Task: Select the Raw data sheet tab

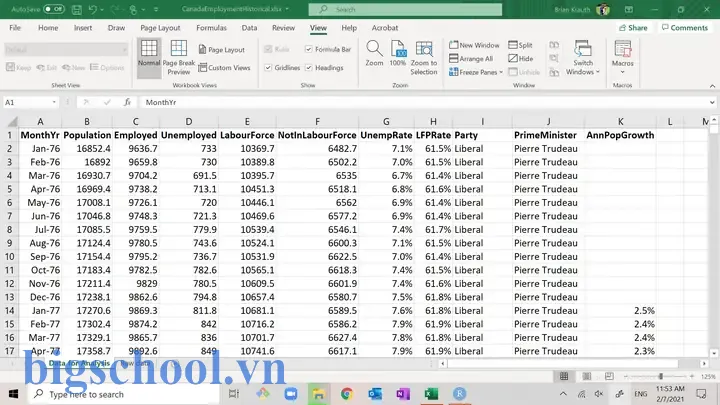Action: (135, 363)
